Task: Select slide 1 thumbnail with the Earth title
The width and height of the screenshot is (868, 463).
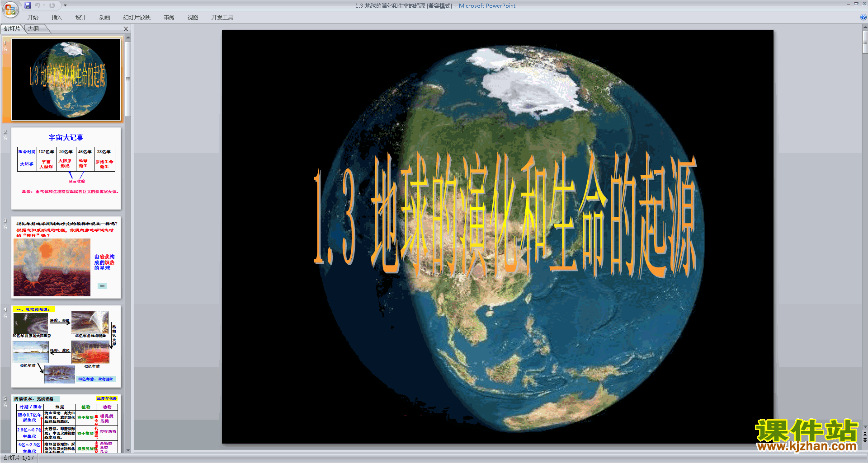Action: 66,80
